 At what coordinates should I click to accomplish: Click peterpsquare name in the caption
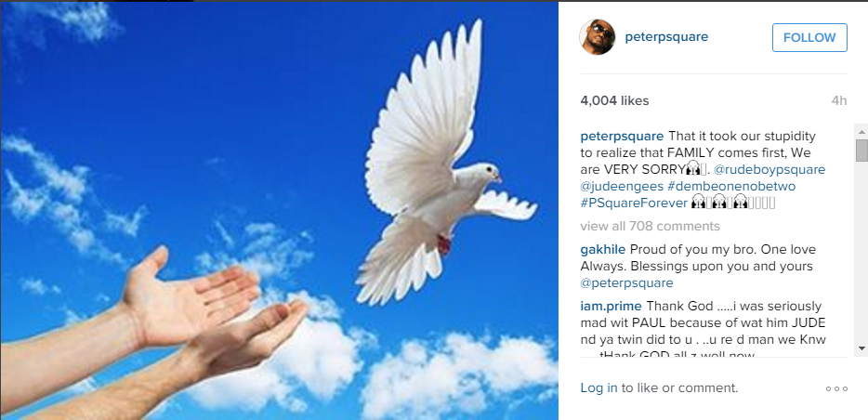pos(622,136)
